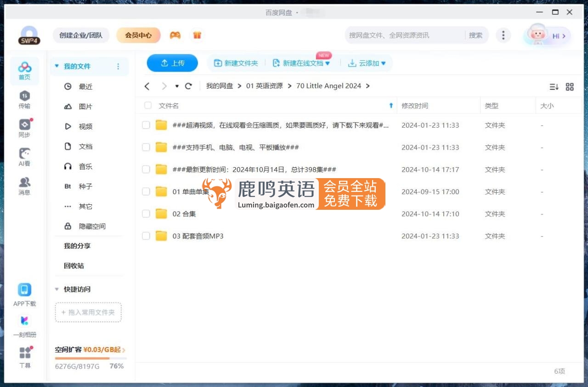Image resolution: width=588 pixels, height=387 pixels.
Task: Click the ascending sort arrow in 文件名 header
Action: click(x=391, y=106)
